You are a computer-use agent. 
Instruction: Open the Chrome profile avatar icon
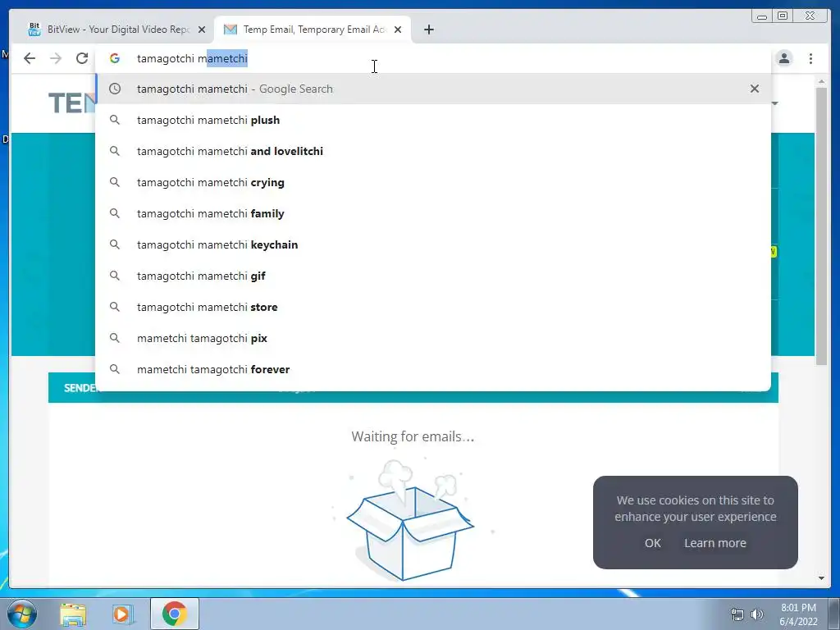pyautogui.click(x=783, y=58)
